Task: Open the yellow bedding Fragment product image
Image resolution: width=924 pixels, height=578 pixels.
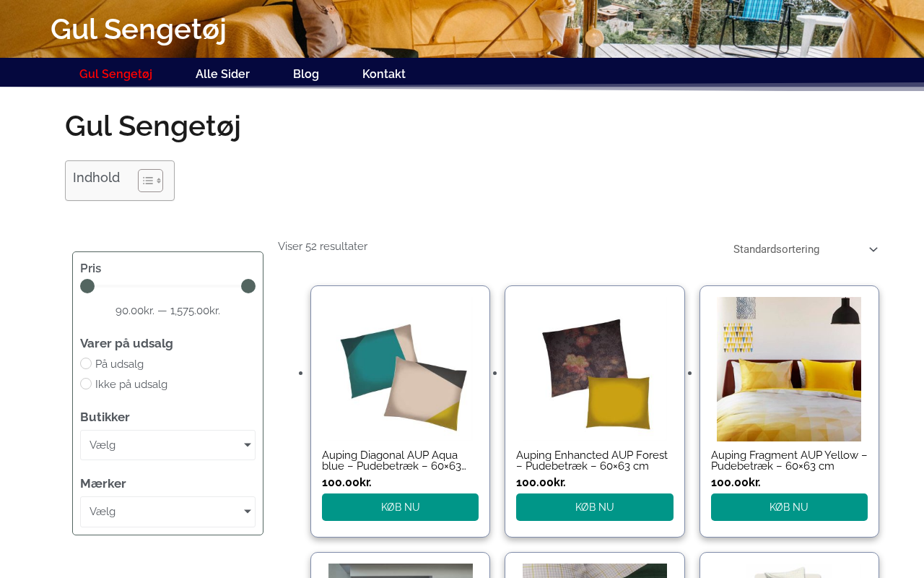Action: pyautogui.click(x=789, y=369)
